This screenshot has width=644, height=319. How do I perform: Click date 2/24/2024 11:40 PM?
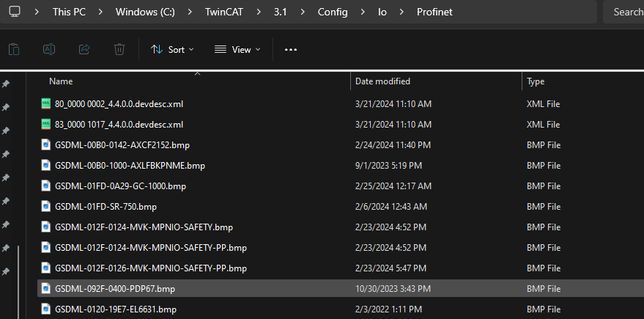[x=393, y=145]
